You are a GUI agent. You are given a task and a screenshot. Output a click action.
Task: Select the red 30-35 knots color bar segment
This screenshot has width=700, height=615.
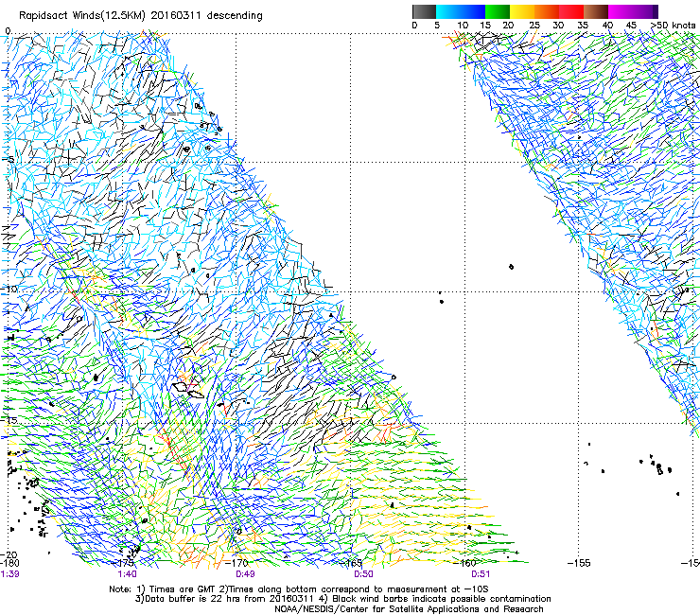coord(571,11)
